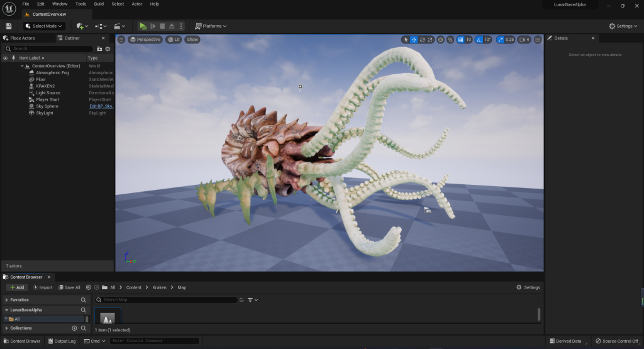Viewport: 644px width, 349px height.
Task: Open the Settings dropdown at top right
Action: (623, 26)
